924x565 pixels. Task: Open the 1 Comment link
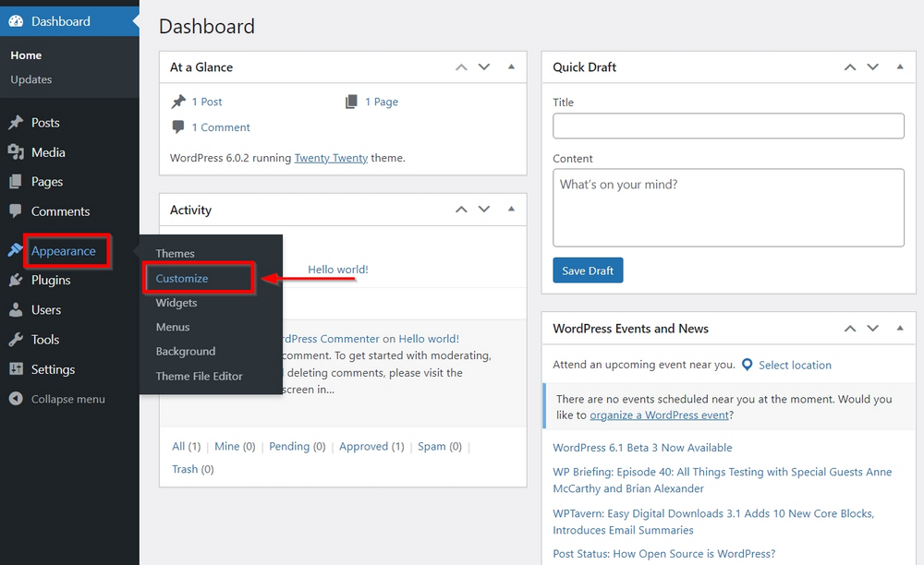click(x=221, y=127)
